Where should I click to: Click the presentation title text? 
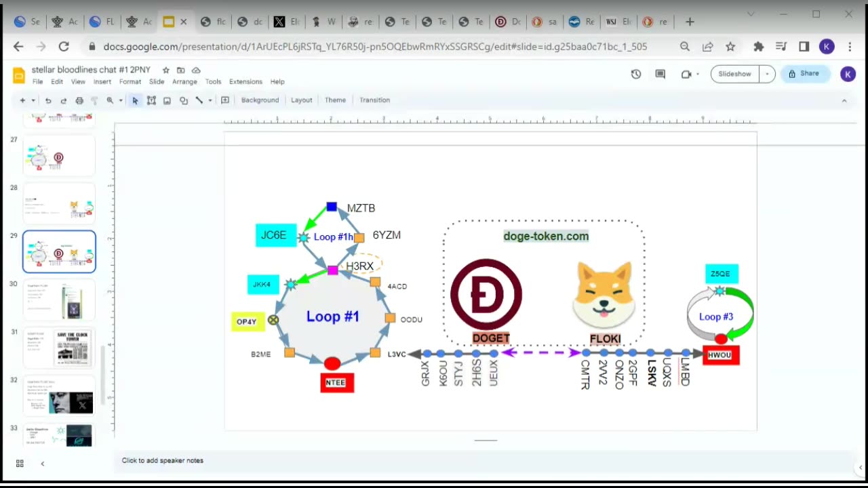click(91, 70)
